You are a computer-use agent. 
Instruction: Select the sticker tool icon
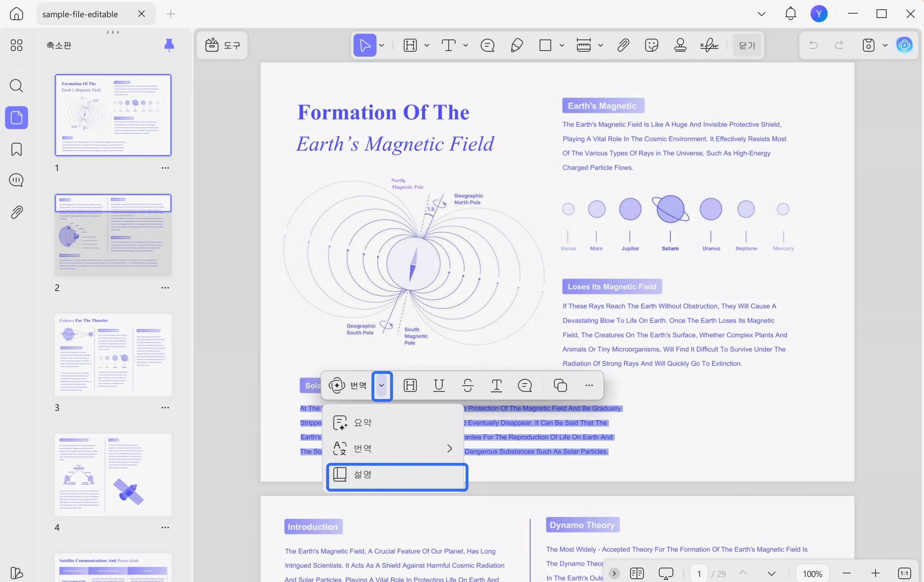(x=651, y=45)
